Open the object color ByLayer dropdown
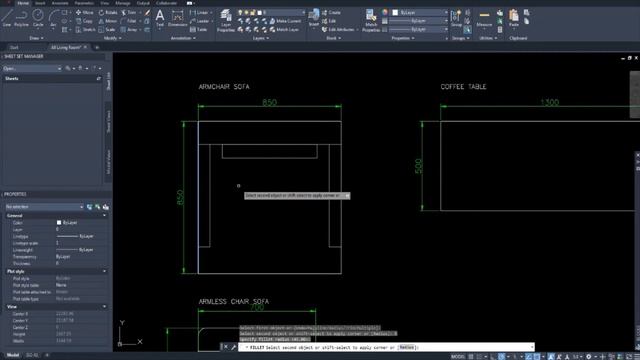Image resolution: width=640 pixels, height=360 pixels. click(420, 13)
